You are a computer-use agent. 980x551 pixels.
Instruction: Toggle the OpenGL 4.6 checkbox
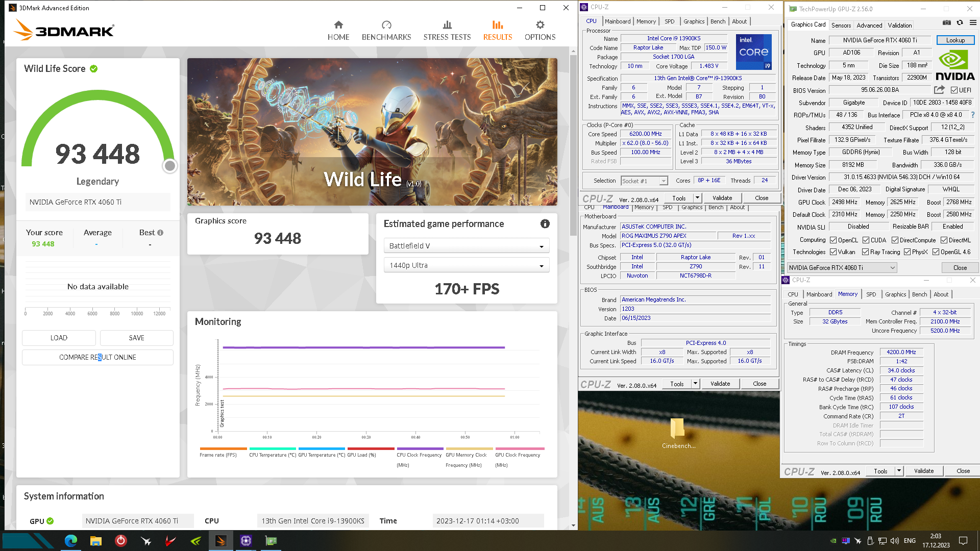click(936, 252)
